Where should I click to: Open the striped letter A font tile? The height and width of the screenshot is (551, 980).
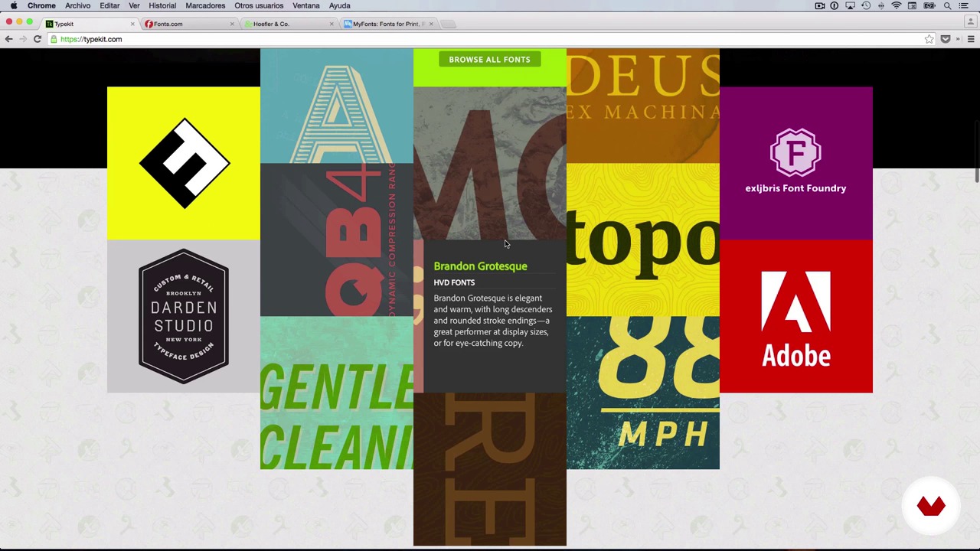(337, 106)
